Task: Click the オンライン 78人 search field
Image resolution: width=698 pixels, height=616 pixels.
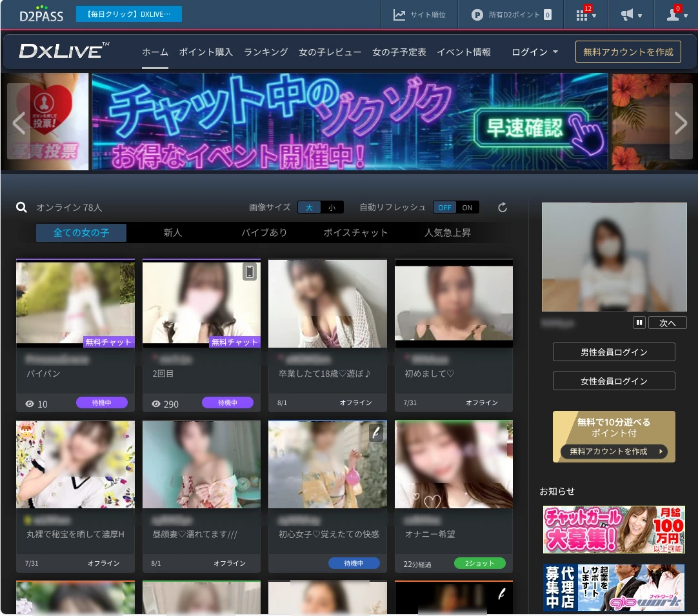Action: 69,208
